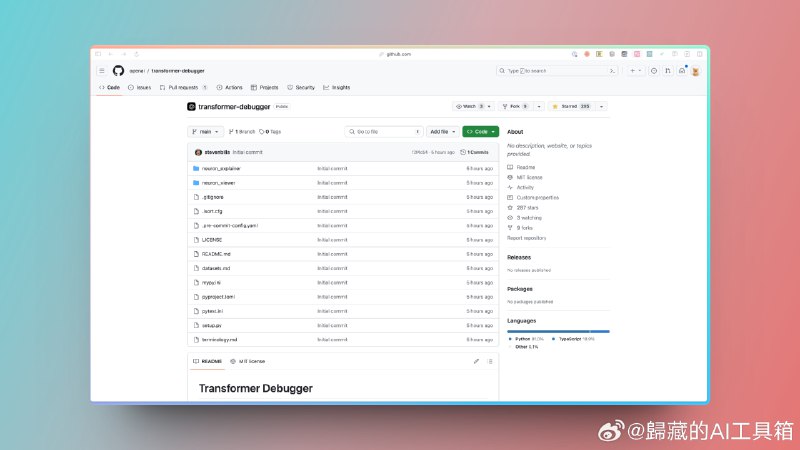Image resolution: width=800 pixels, height=450 pixels.
Task: Expand the Fork options dropdown arrow
Action: (539, 107)
